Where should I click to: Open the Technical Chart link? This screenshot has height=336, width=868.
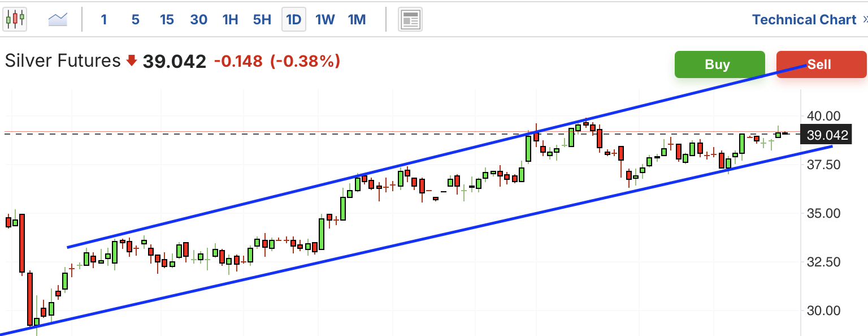[x=804, y=20]
